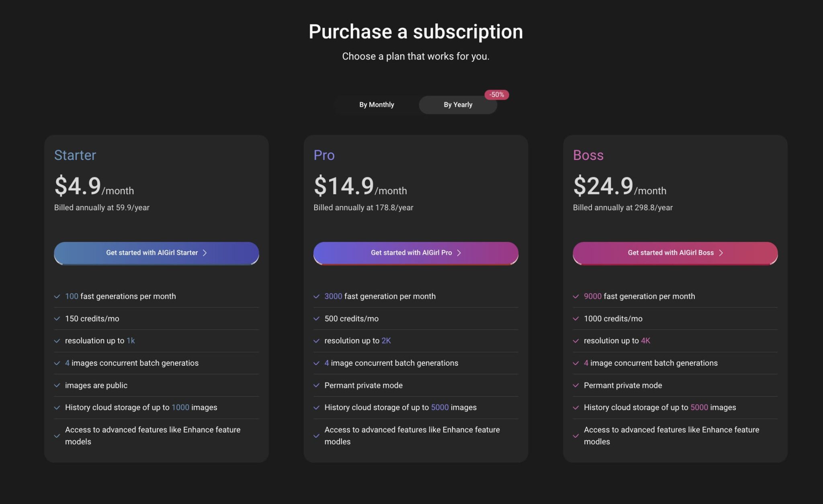Click the 4K resolution text in Boss
Image resolution: width=823 pixels, height=504 pixels.
coord(645,341)
